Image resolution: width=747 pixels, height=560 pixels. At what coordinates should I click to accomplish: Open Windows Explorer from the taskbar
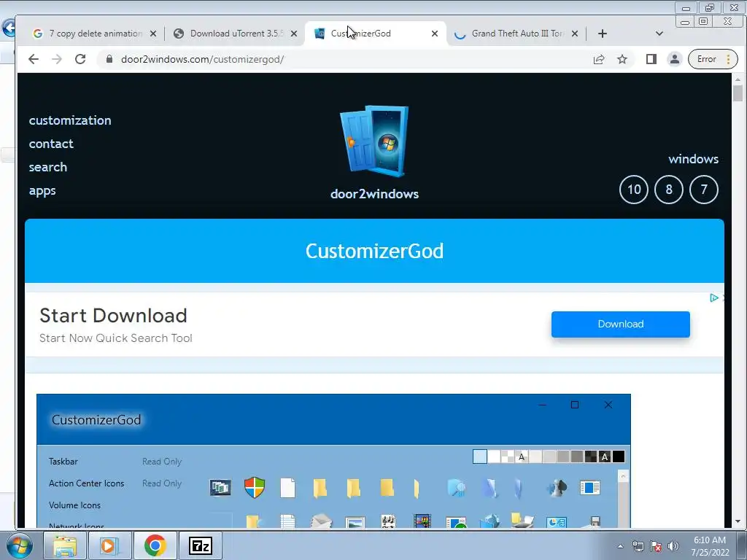pos(65,545)
